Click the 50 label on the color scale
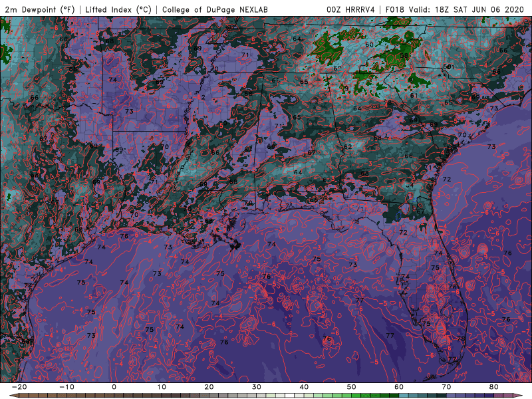Screen dimensions: 532x399 [x=352, y=387]
